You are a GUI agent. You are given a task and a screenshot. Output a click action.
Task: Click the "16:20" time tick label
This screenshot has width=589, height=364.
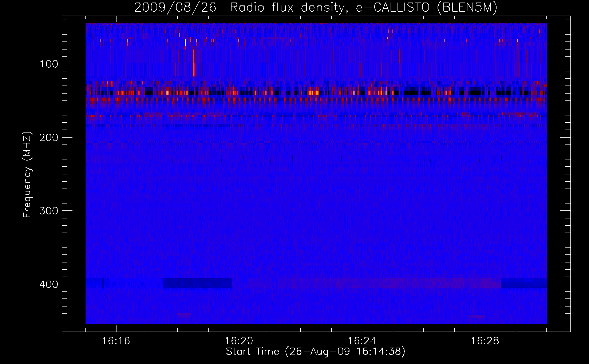[239, 341]
